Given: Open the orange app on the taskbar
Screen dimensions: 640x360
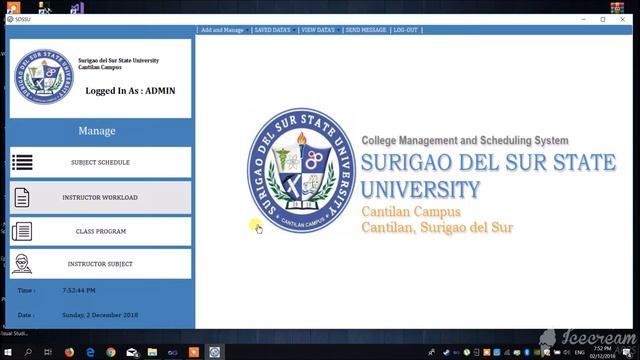Looking at the screenshot, I should click(x=194, y=352).
